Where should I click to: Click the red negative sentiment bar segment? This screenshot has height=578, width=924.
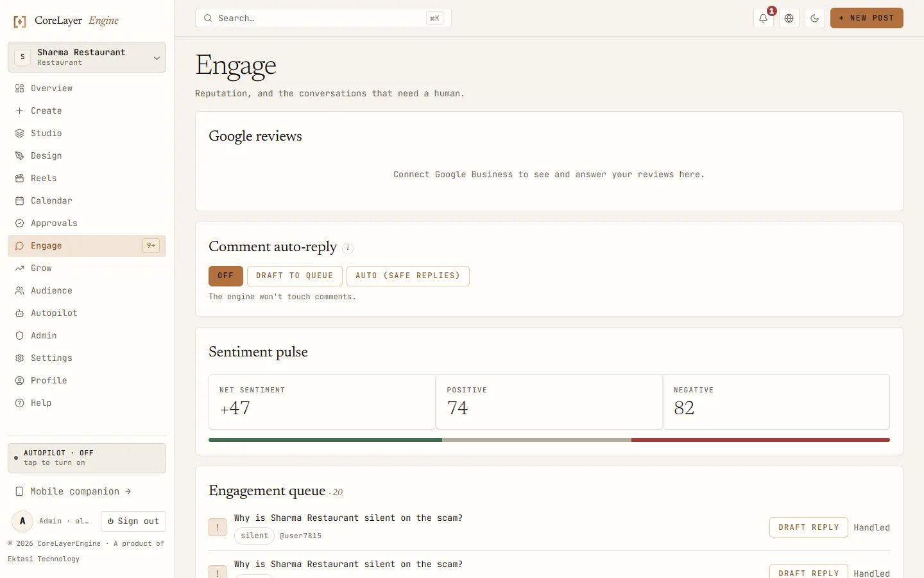coord(760,440)
